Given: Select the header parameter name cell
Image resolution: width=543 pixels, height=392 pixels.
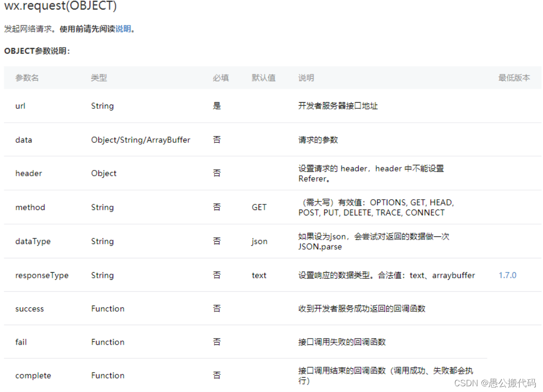Looking at the screenshot, I should [x=29, y=173].
